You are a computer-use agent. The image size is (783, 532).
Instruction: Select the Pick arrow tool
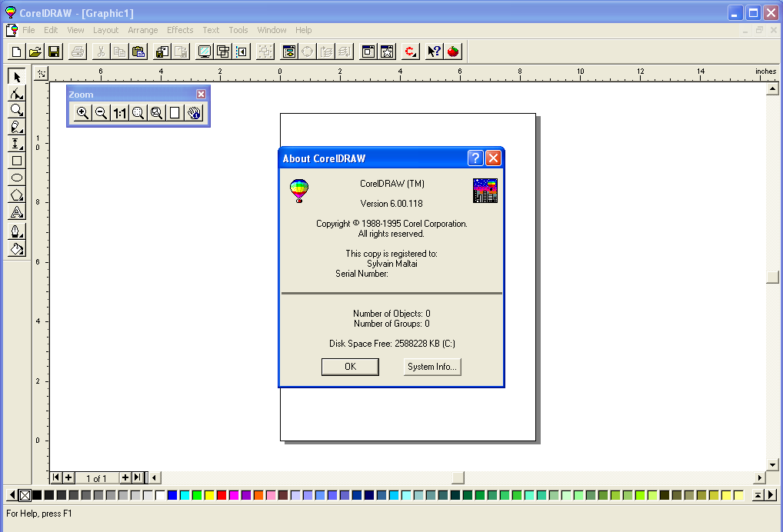pos(17,77)
